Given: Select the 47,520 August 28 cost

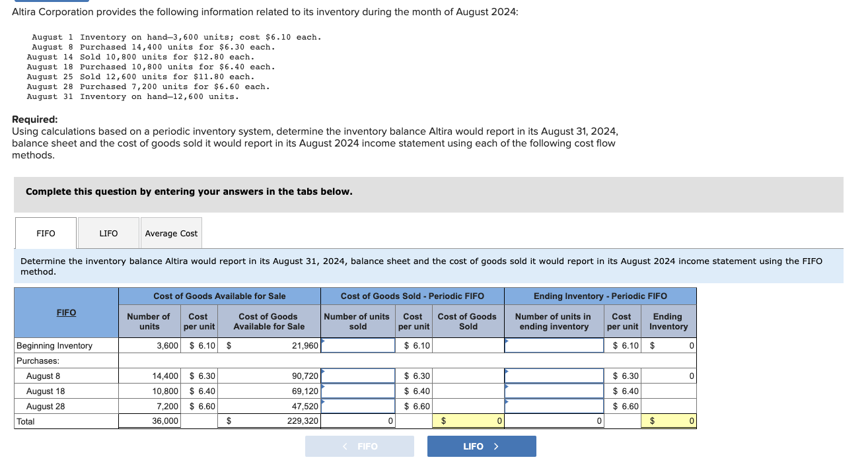Looking at the screenshot, I should click(270, 406).
